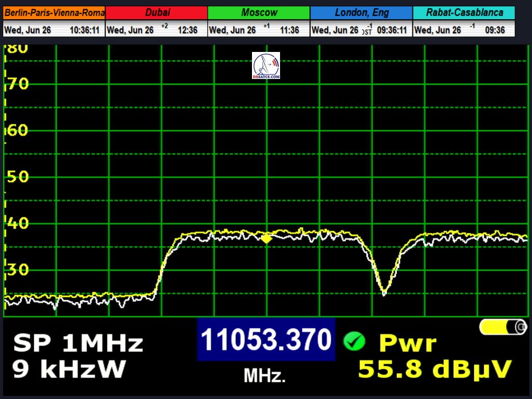Screen dimensions: 532x399
Task: Click the SP 1MHz span setting
Action: (x=78, y=343)
